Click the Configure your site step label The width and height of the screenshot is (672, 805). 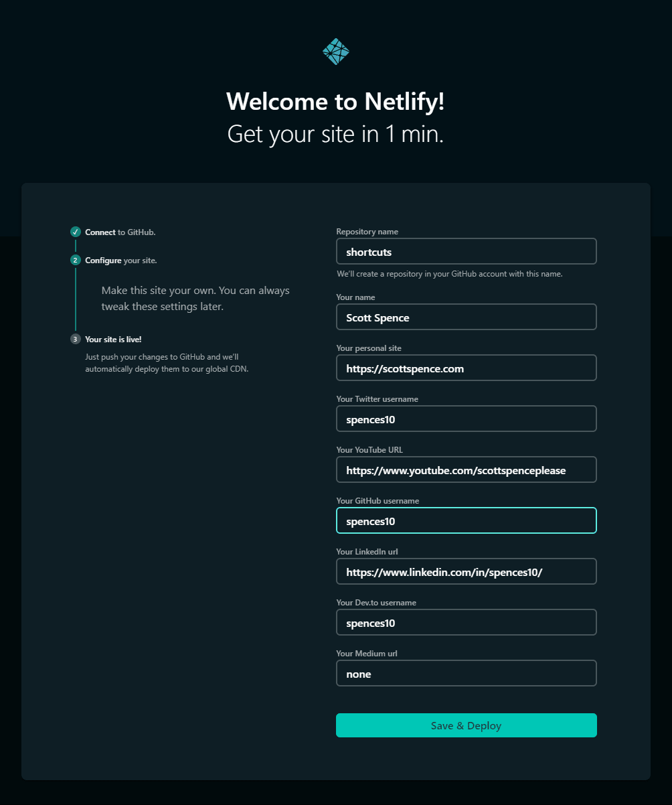120,260
